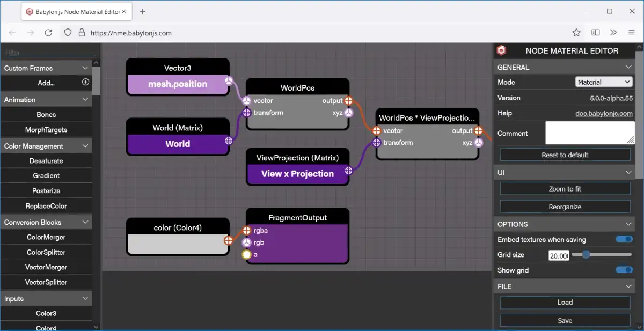Select the Gradient block

(x=46, y=175)
